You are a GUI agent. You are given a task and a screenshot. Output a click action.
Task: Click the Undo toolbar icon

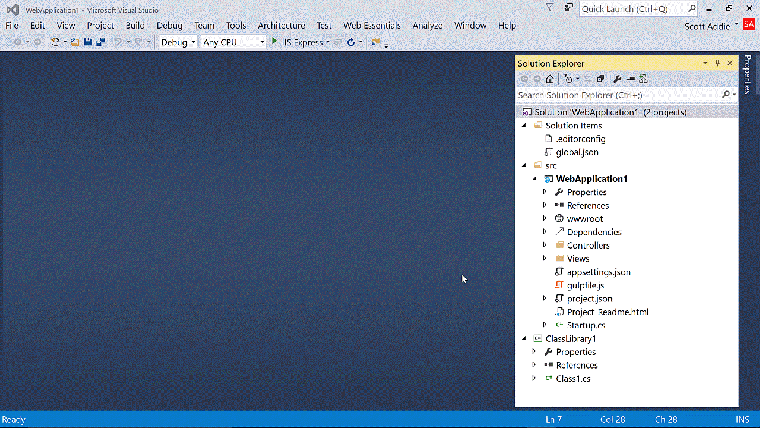118,43
